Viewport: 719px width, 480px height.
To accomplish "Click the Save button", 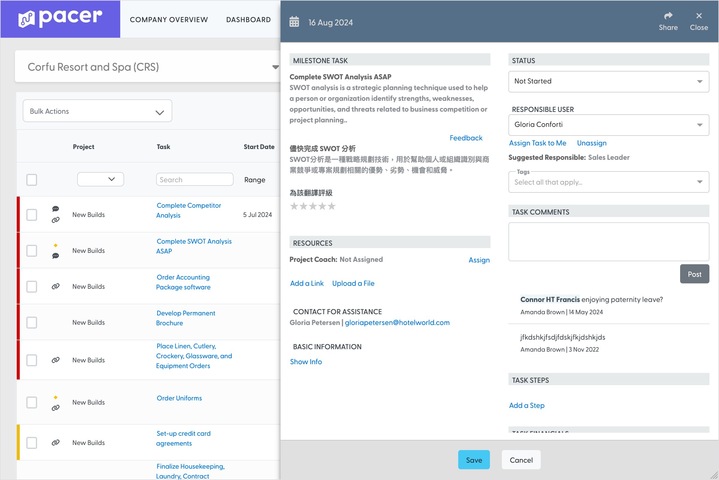I will [x=474, y=460].
